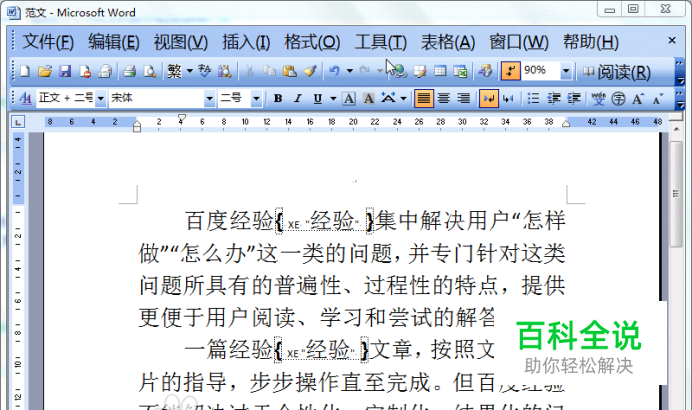Open the 工具(T) menu
The width and height of the screenshot is (692, 410).
(380, 42)
